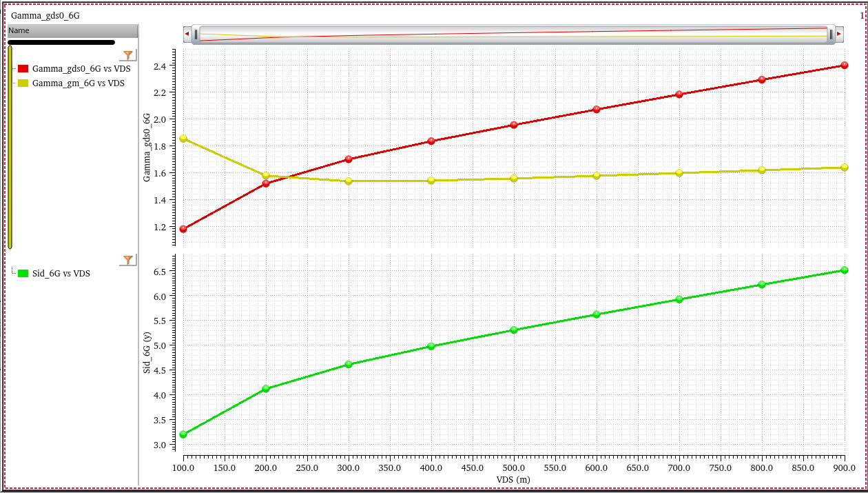Click the filter funnel icon above Sid_6G trace

128,260
